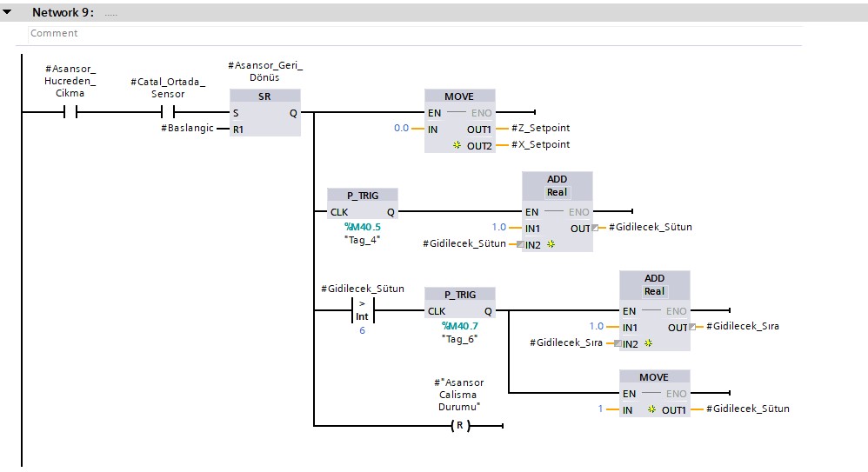Select the reset coil for Asansor Calisma Durumu
Screen dimensions: 868x472
(x=459, y=426)
